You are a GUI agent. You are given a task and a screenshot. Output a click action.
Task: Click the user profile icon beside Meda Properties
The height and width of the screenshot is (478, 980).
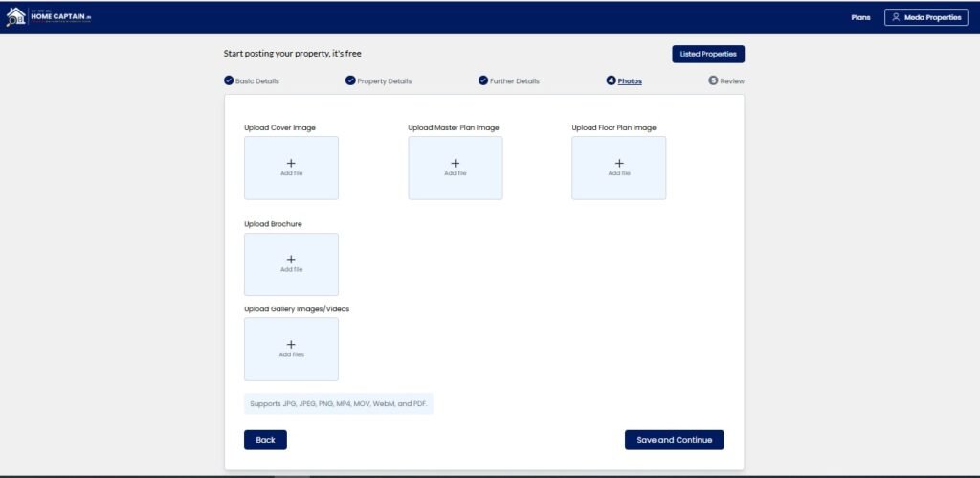(x=896, y=17)
